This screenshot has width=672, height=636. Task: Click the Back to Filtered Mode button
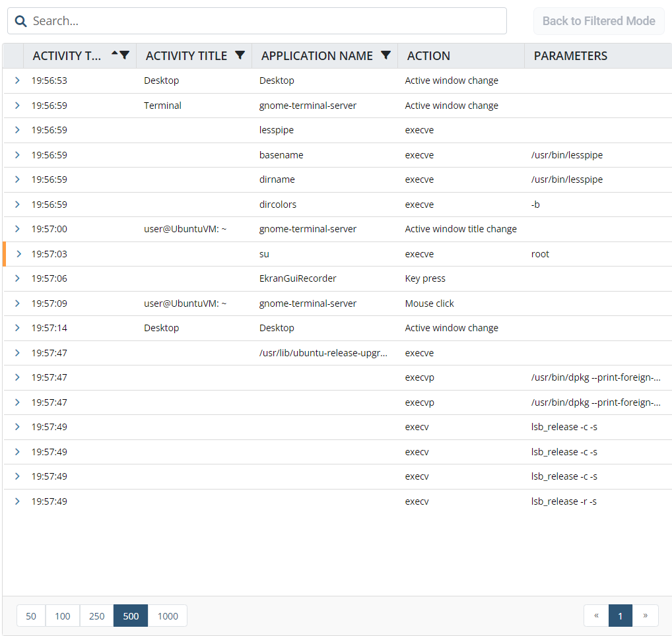599,21
